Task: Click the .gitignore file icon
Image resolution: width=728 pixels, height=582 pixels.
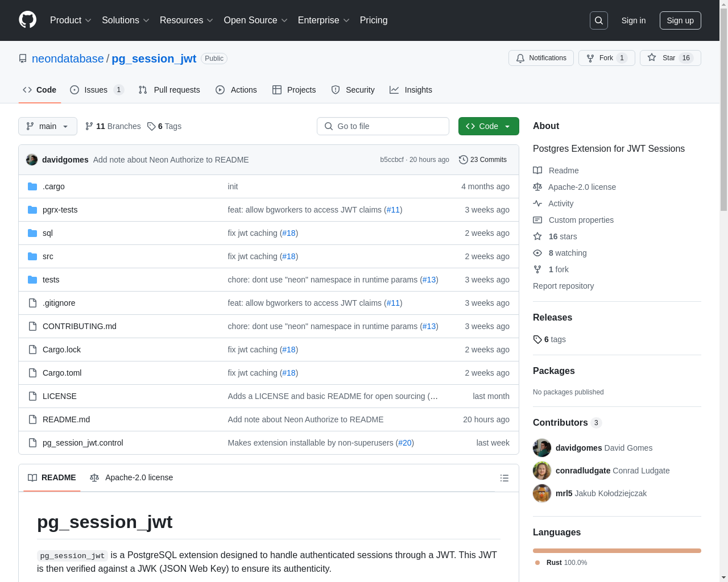Action: 32,303
